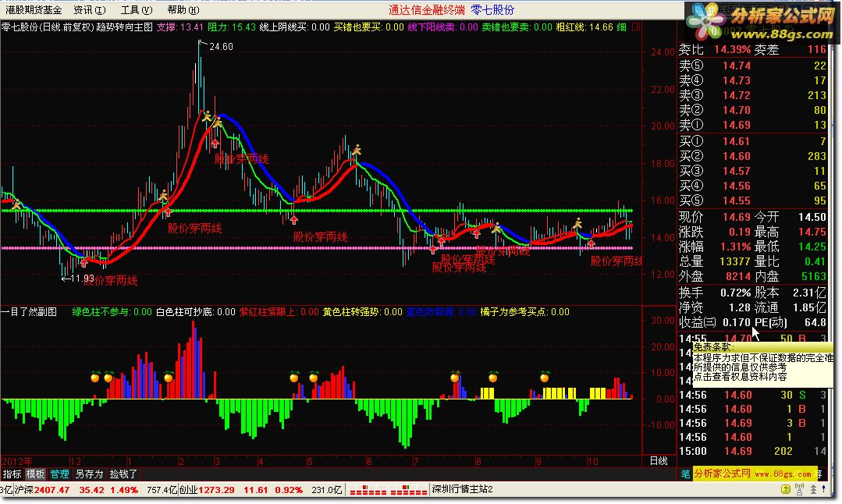Image resolution: width=842 pixels, height=504 pixels.
Task: Click the 现价 14.69 value
Action: 736,217
